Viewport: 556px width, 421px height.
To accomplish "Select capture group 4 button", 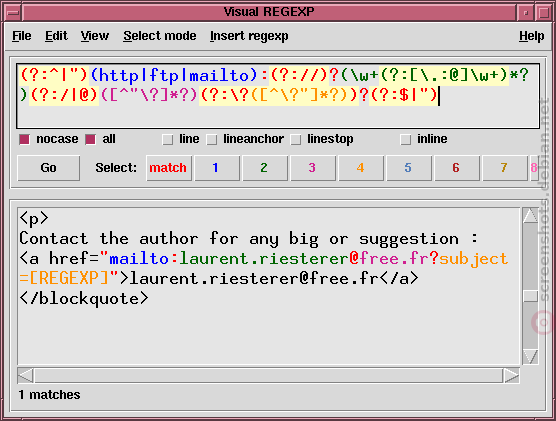I will (x=361, y=168).
